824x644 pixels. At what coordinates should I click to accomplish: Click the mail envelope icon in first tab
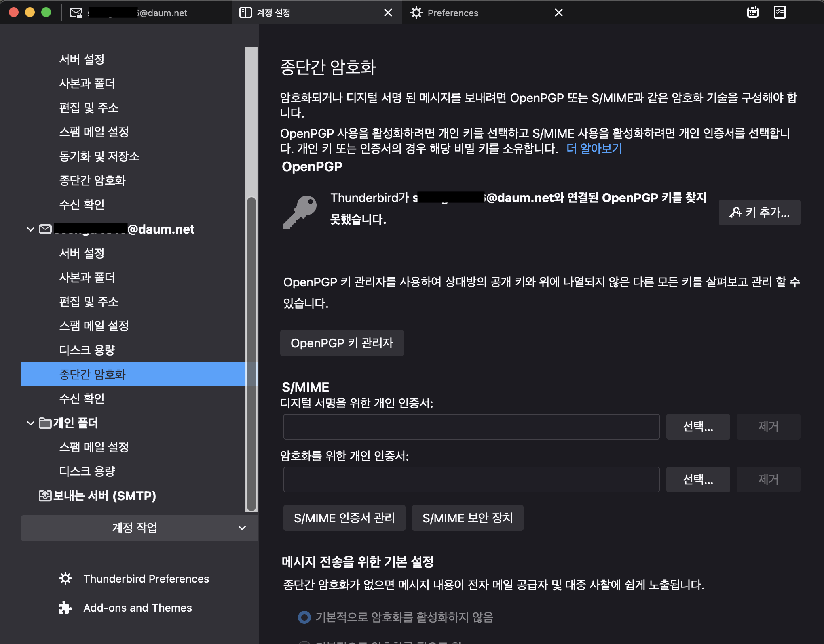click(x=76, y=13)
